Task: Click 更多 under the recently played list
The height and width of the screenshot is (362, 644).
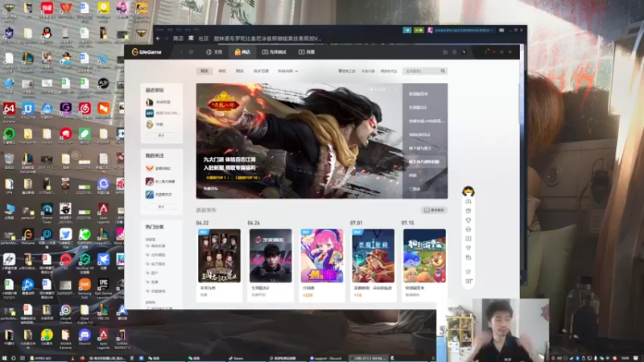Action: pyautogui.click(x=162, y=135)
